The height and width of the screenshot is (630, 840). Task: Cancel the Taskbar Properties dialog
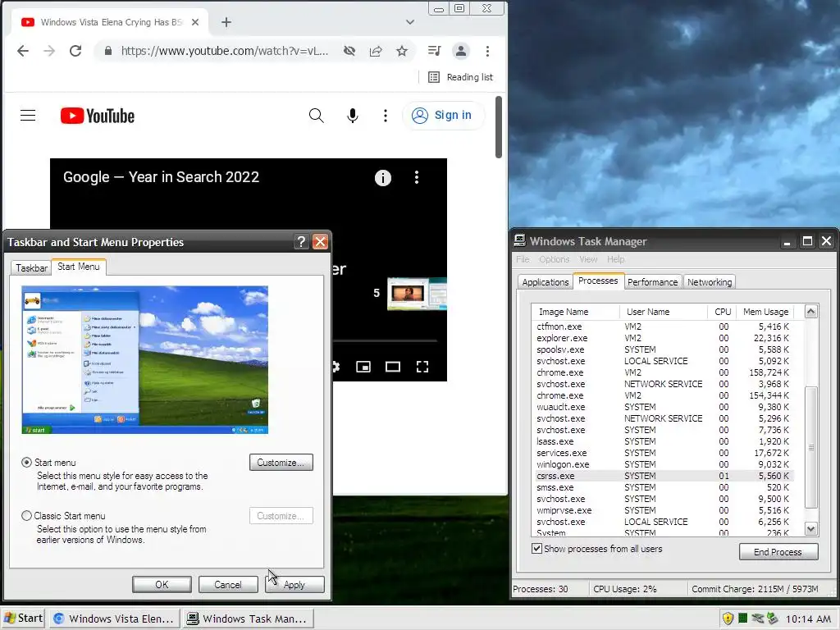point(228,584)
